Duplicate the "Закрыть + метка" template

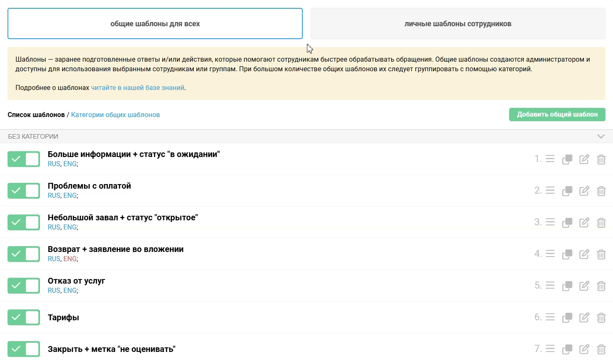pyautogui.click(x=567, y=349)
